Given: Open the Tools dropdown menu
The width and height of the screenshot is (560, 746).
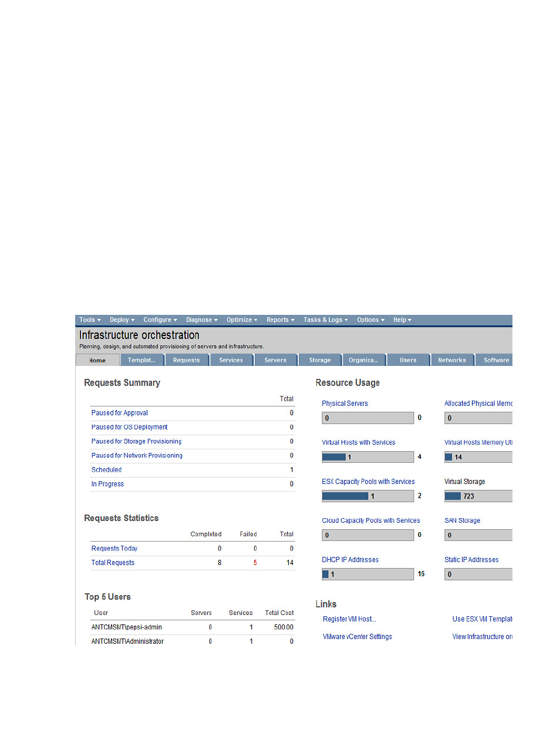Looking at the screenshot, I should (x=90, y=320).
